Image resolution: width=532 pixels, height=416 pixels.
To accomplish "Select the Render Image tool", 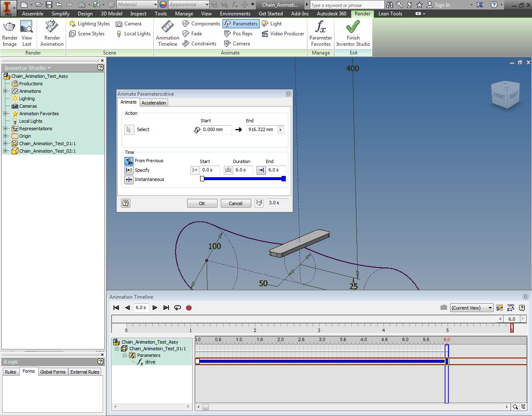I will click(9, 33).
